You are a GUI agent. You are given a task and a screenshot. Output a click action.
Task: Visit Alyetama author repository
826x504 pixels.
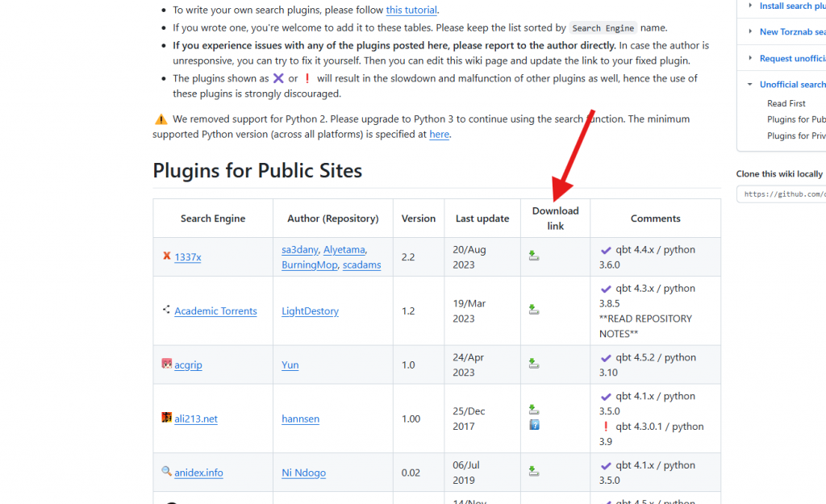click(x=344, y=250)
